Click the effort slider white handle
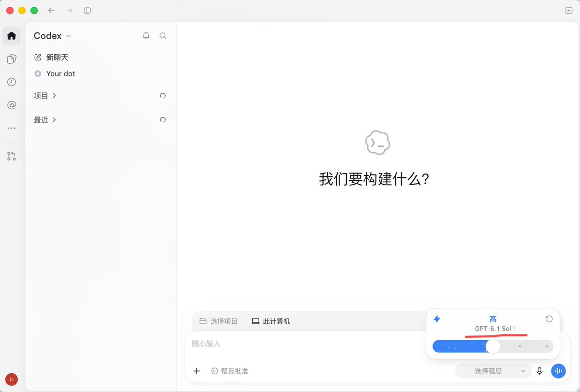 click(x=493, y=346)
